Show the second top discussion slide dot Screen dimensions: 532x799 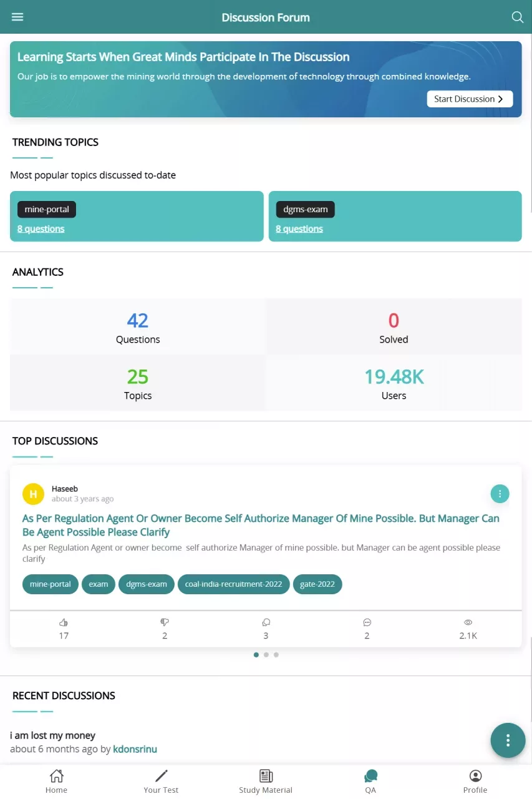point(266,655)
